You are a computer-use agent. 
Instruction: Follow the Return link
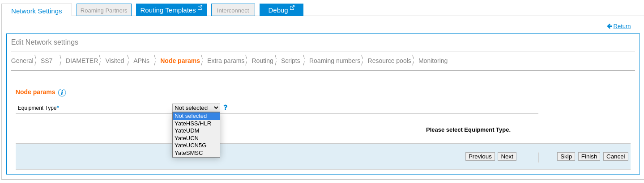(622, 26)
